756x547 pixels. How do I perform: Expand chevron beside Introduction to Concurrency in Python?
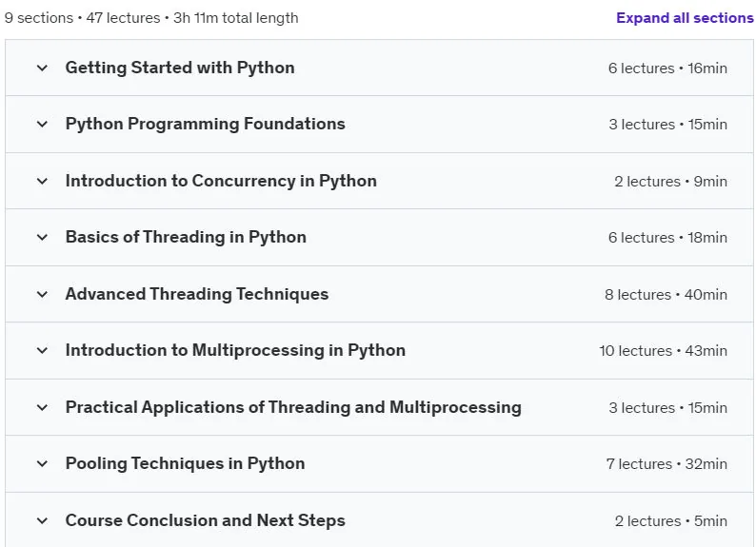tap(43, 181)
